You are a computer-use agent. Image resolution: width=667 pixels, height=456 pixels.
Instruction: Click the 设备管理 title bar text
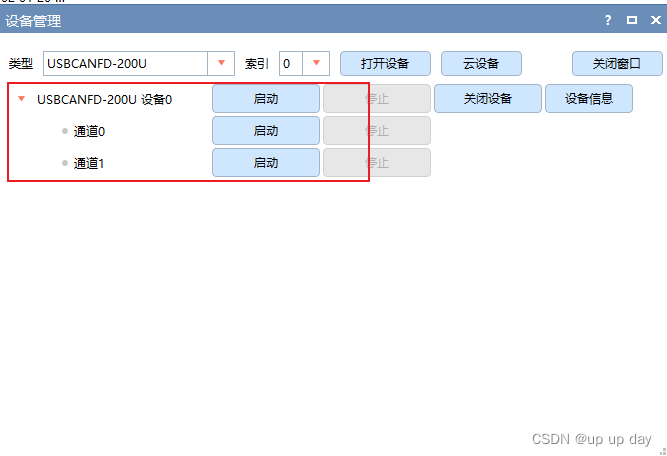click(33, 20)
